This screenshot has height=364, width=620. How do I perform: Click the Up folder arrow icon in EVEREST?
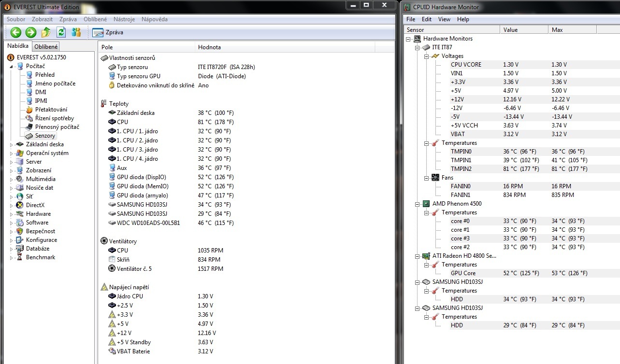(x=46, y=32)
